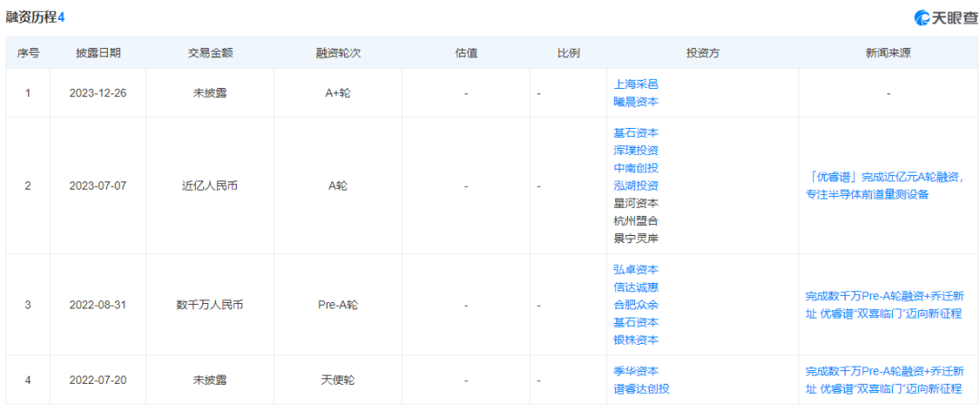The height and width of the screenshot is (411, 980).
Task: Open investor link 季华资本
Action: (636, 371)
